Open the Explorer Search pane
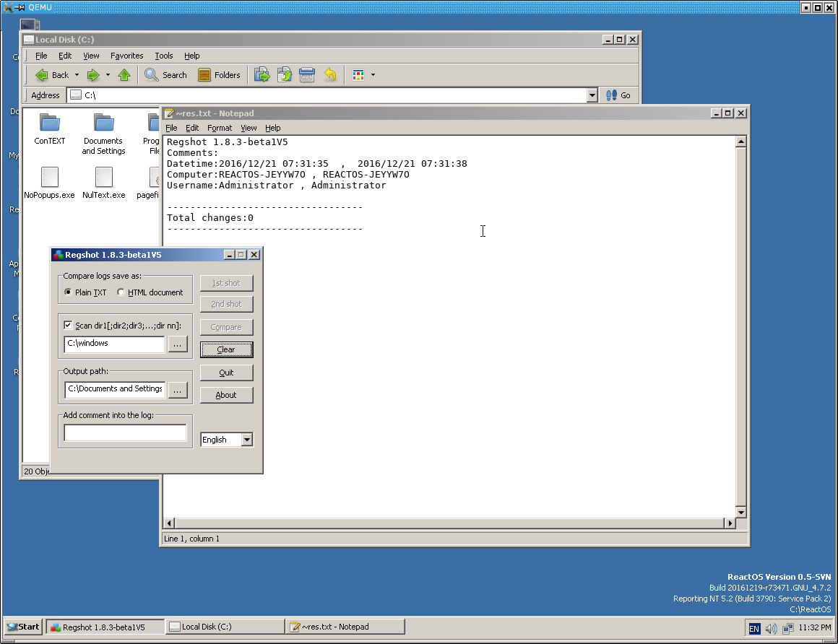 coord(165,75)
